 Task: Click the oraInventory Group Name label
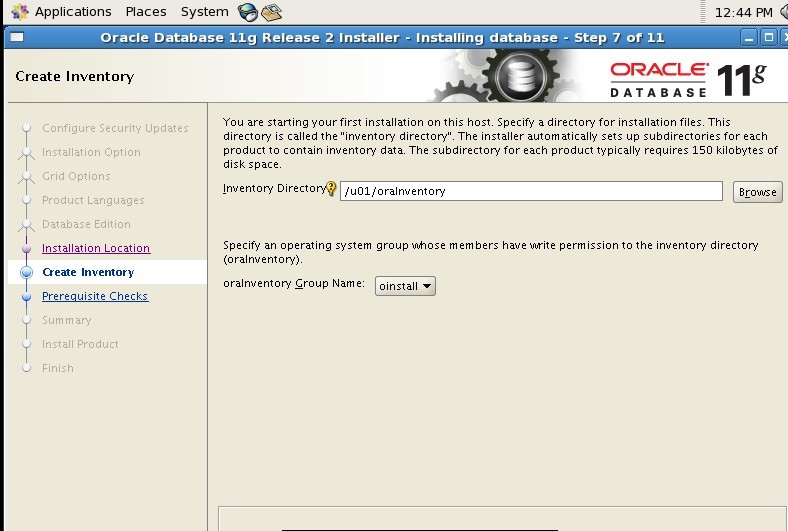[x=294, y=283]
